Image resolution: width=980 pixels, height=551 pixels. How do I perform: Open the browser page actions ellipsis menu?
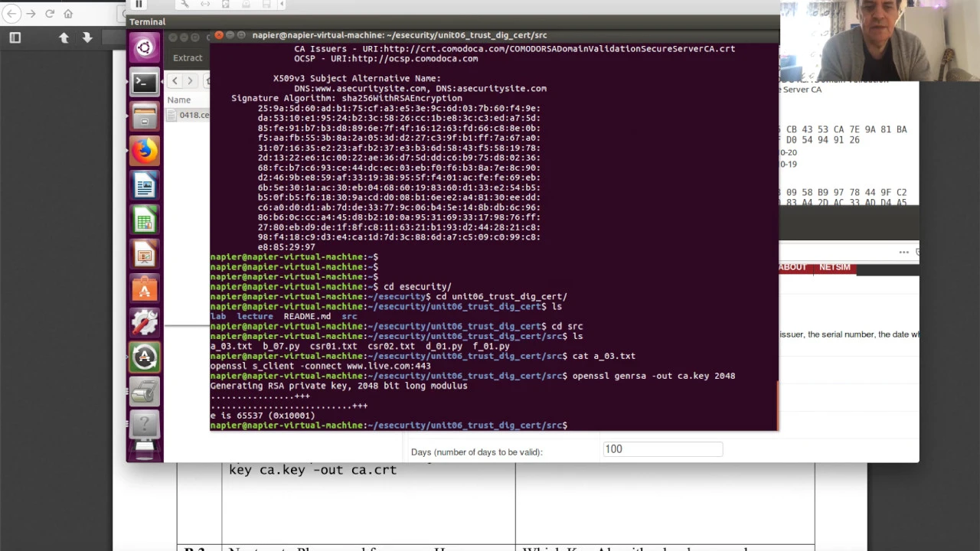click(x=904, y=252)
